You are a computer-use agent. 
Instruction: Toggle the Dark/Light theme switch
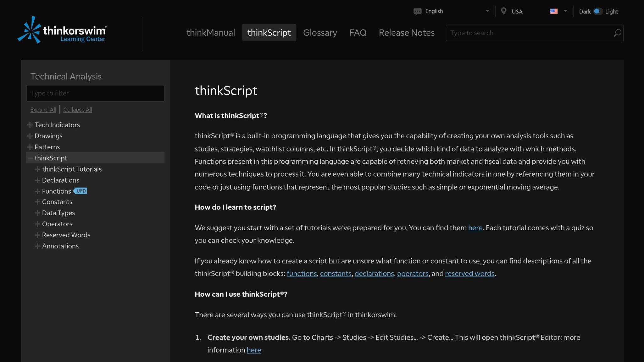(597, 11)
